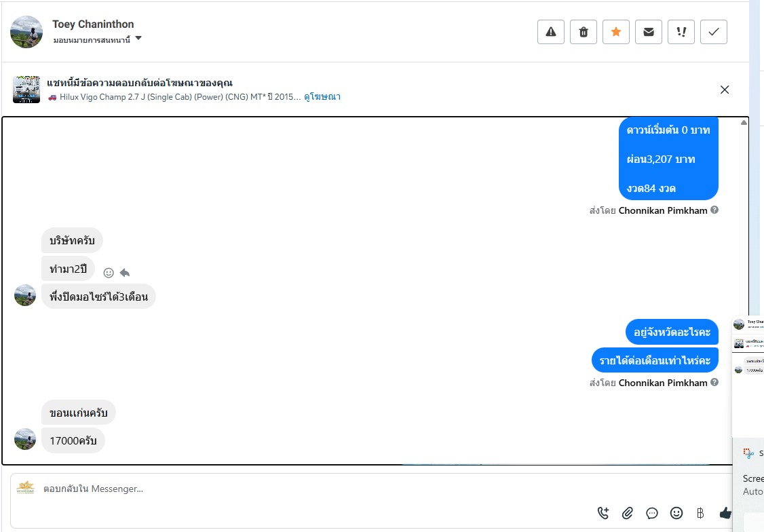The height and width of the screenshot is (532, 764).
Task: Attach a file using paperclip icon
Action: 628,512
